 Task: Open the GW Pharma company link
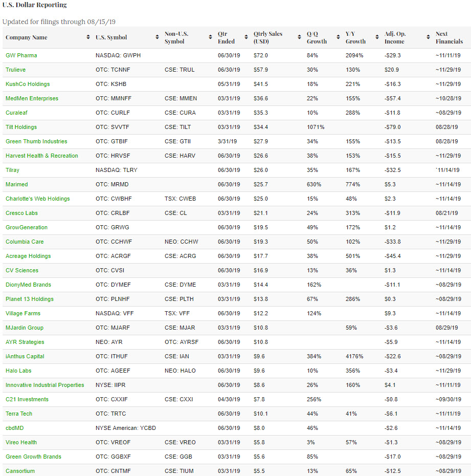click(x=21, y=55)
